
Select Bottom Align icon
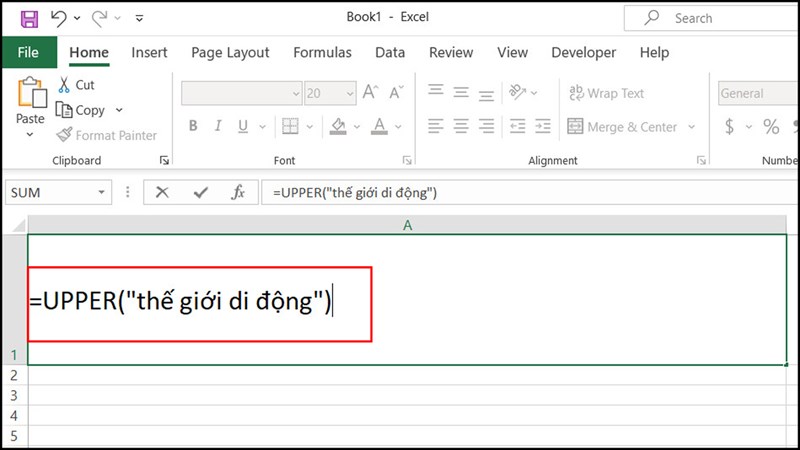(x=486, y=94)
